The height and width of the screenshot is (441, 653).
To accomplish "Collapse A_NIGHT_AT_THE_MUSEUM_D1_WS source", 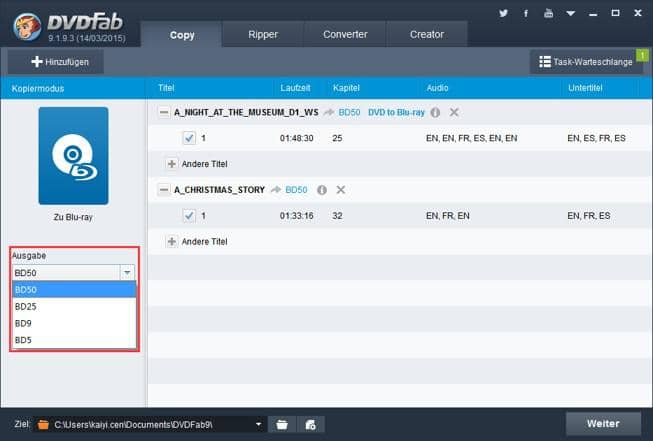I will [164, 112].
